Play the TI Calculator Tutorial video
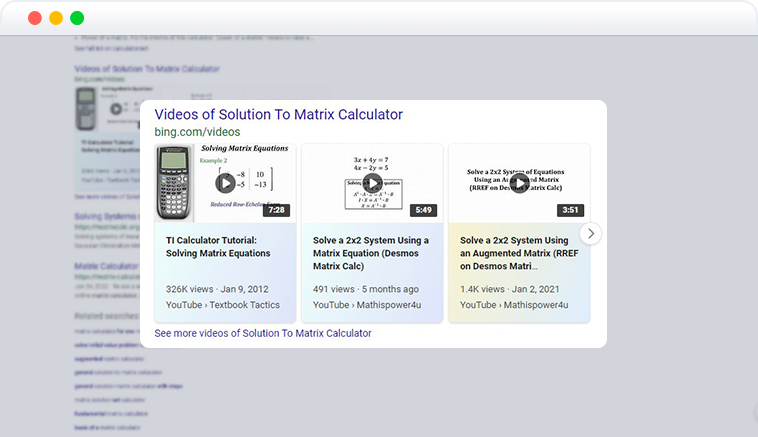Image resolution: width=758 pixels, height=437 pixels. [x=225, y=183]
